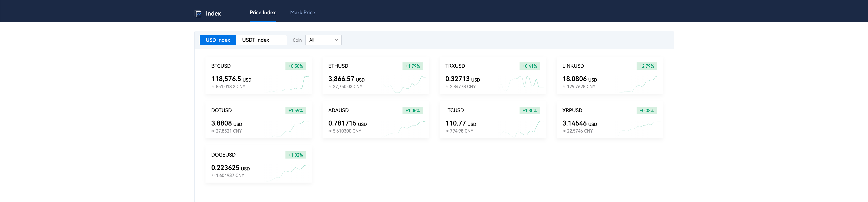This screenshot has width=868, height=202.
Task: Click the LINKUSD +2.79% change badge
Action: click(x=646, y=66)
